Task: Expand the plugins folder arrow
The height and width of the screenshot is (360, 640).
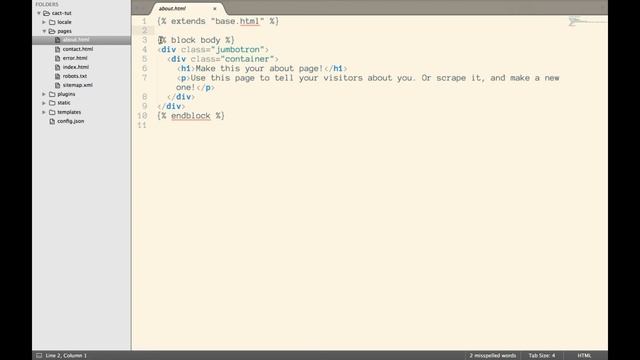Action: pyautogui.click(x=44, y=94)
